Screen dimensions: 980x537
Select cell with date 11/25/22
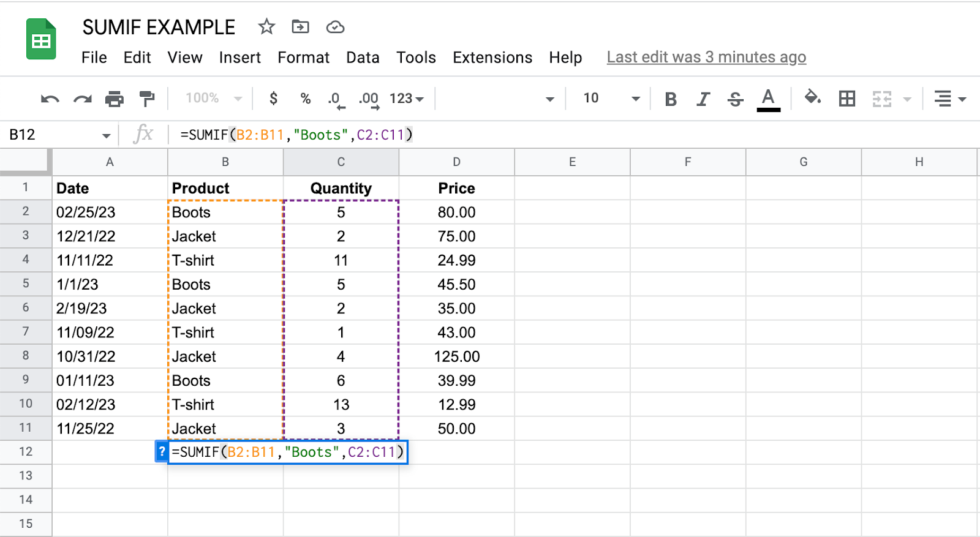pyautogui.click(x=110, y=428)
